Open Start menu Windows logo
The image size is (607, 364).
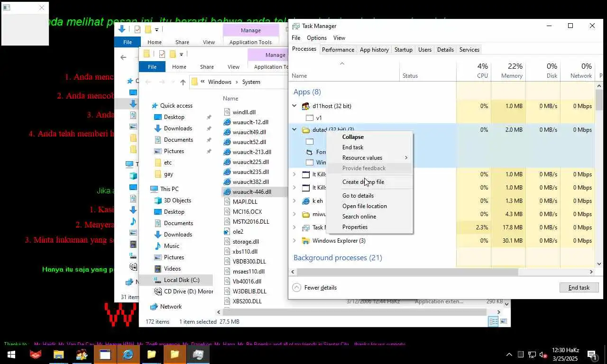coord(11,354)
